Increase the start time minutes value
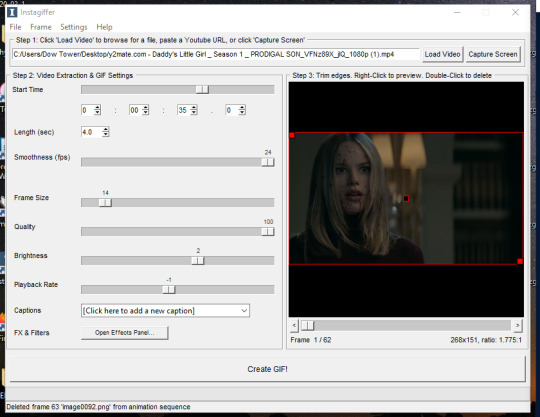Image resolution: width=540 pixels, height=417 pixels. pyautogui.click(x=146, y=107)
